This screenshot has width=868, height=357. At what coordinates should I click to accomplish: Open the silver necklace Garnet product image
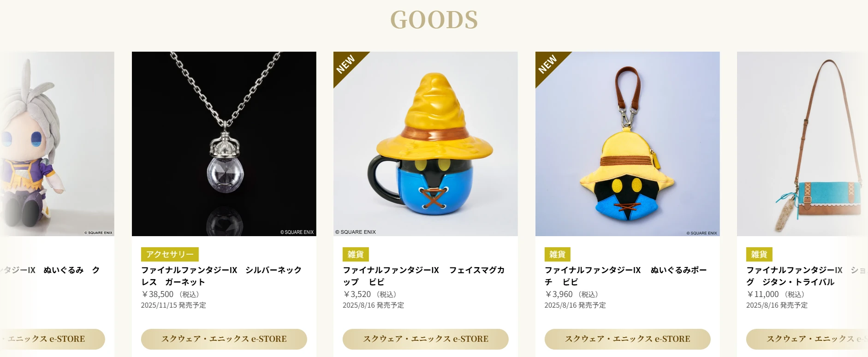pyautogui.click(x=224, y=144)
